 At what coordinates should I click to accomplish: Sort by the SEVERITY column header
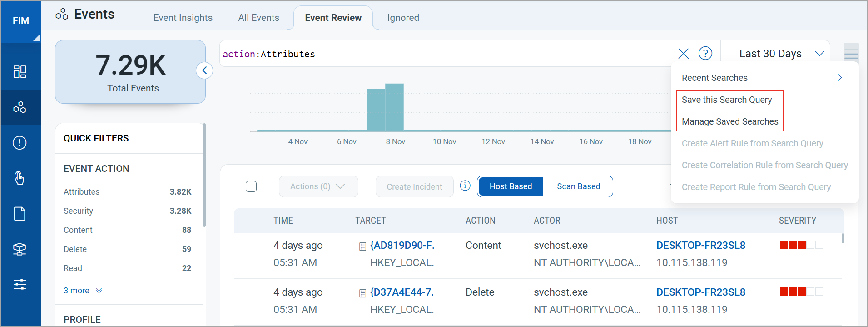pos(798,221)
